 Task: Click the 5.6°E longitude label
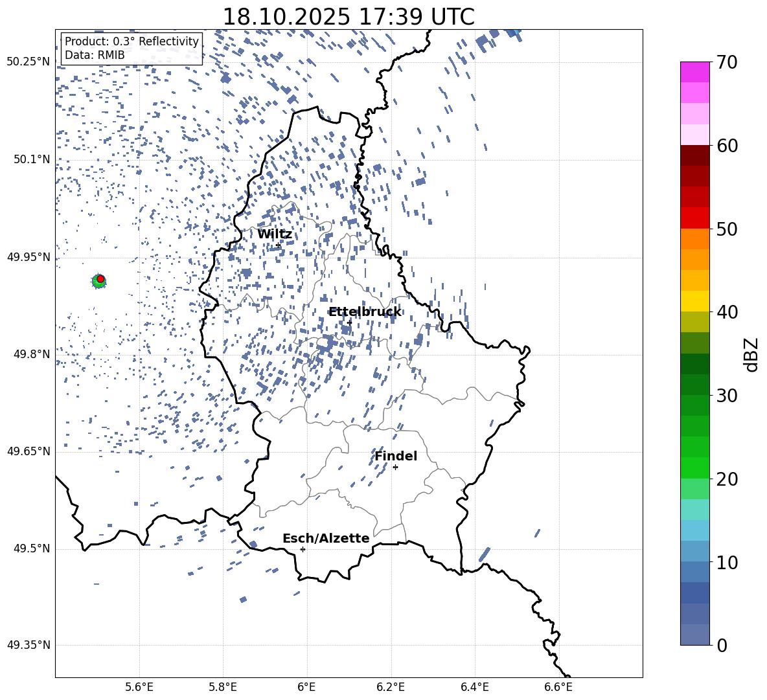click(139, 687)
